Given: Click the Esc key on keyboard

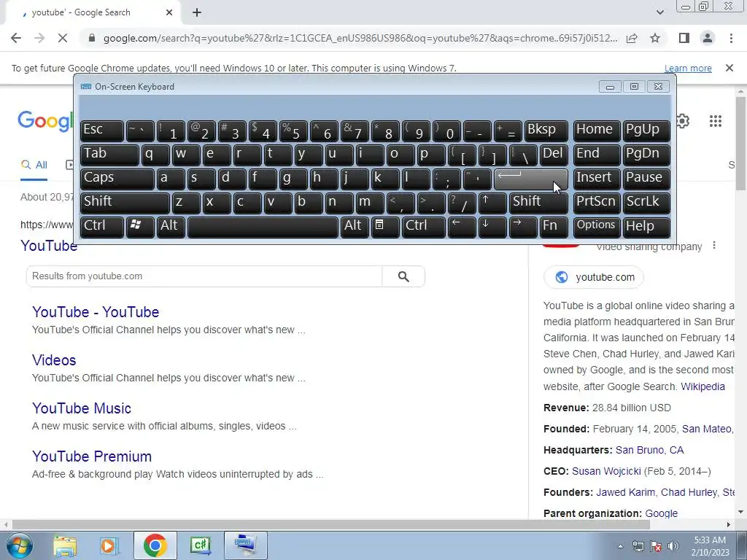Looking at the screenshot, I should point(102,131).
